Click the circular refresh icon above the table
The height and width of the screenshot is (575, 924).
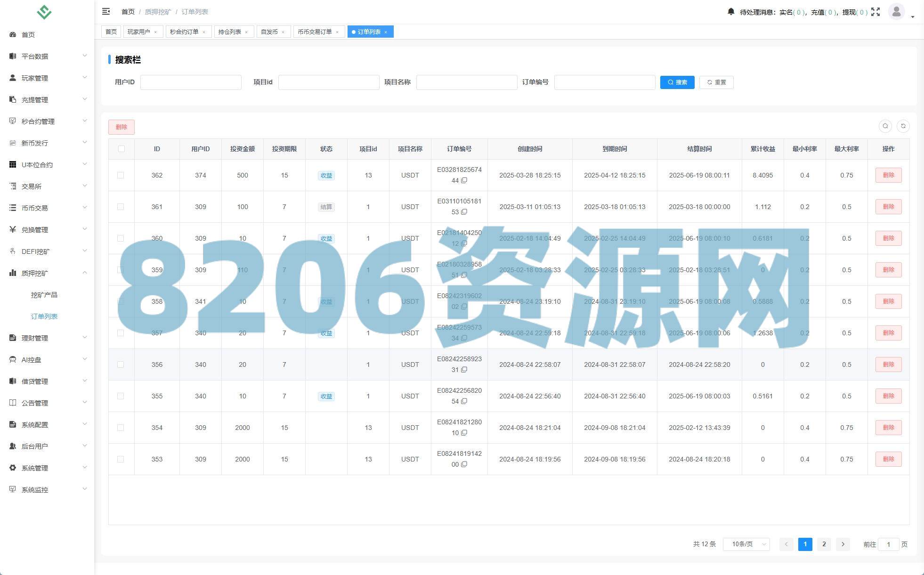(x=903, y=126)
